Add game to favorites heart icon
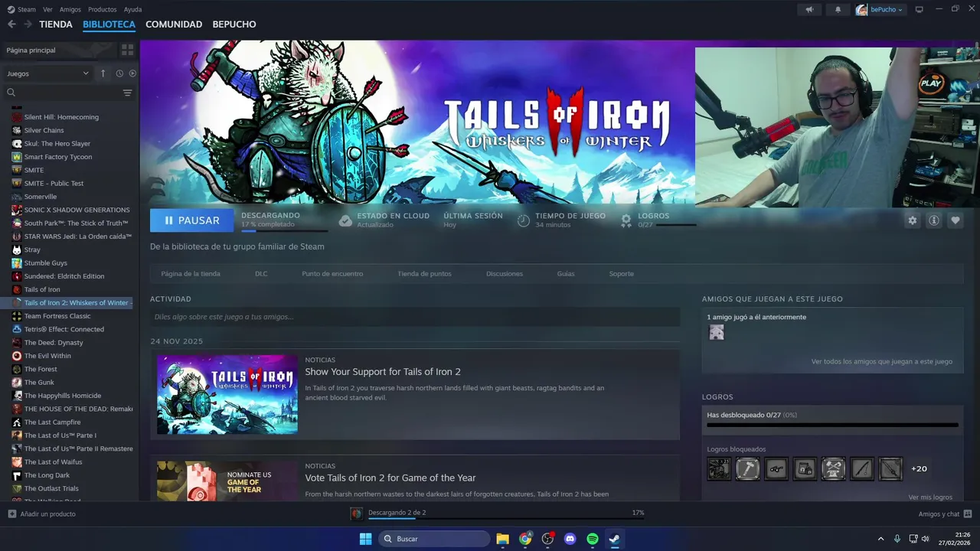 coord(955,220)
